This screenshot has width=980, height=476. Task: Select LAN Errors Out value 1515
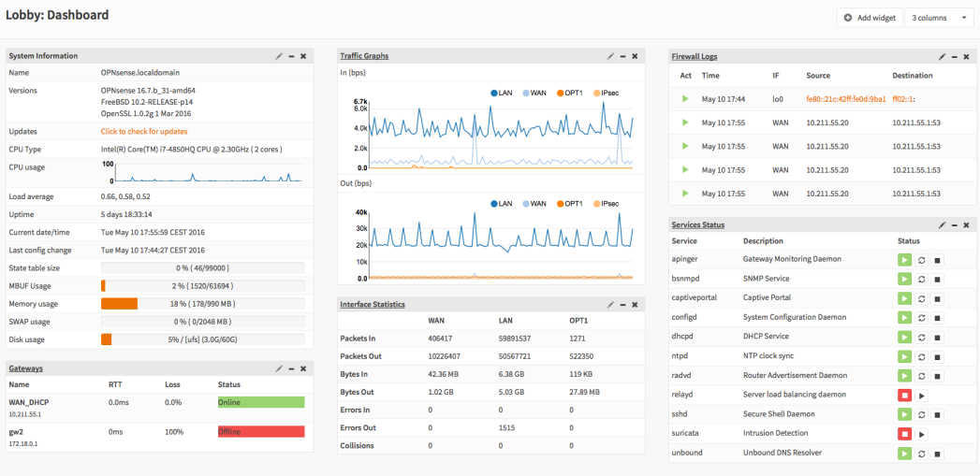pos(507,428)
